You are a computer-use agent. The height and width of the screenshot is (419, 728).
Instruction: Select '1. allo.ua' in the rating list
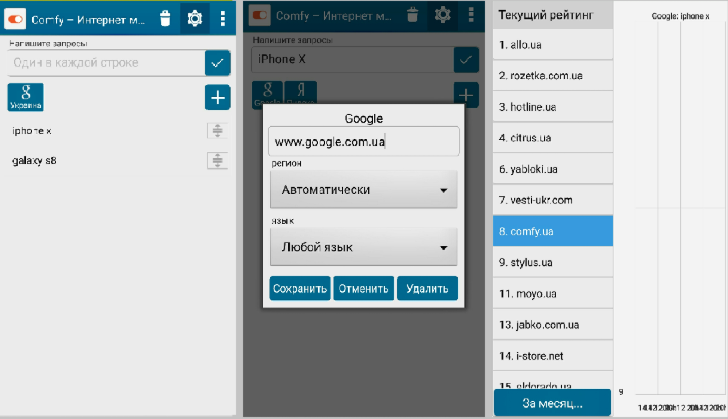pos(553,46)
